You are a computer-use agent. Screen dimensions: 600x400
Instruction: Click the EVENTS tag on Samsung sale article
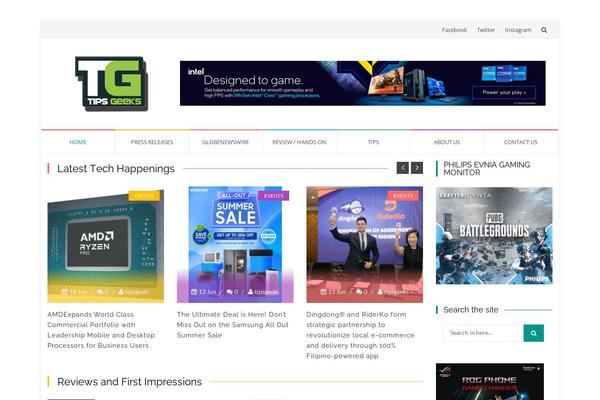[274, 196]
